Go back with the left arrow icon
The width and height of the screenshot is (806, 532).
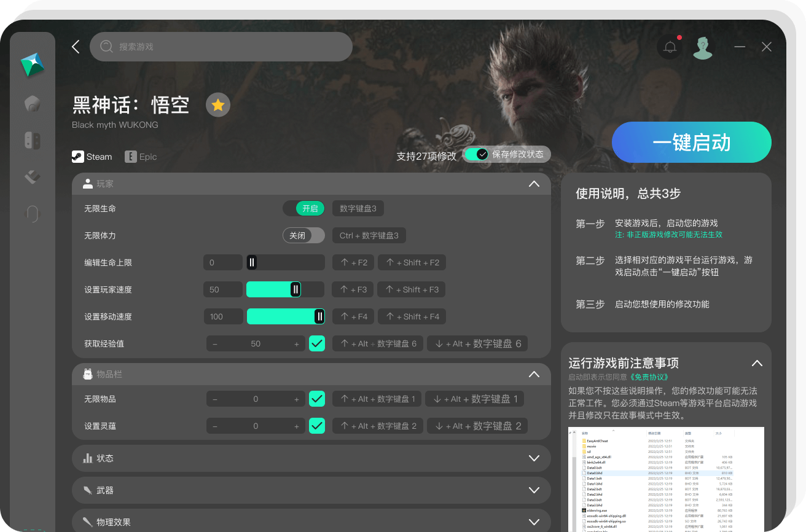(x=76, y=47)
